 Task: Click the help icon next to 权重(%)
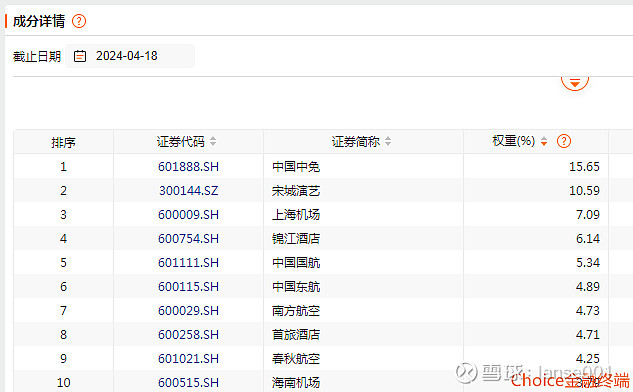pyautogui.click(x=564, y=141)
